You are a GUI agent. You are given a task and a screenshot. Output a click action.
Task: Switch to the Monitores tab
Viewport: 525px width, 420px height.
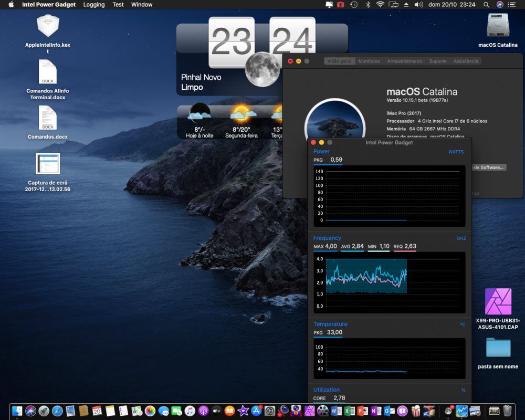[369, 61]
